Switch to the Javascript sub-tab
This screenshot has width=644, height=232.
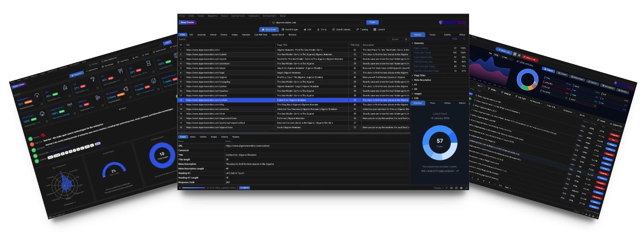pos(201,34)
